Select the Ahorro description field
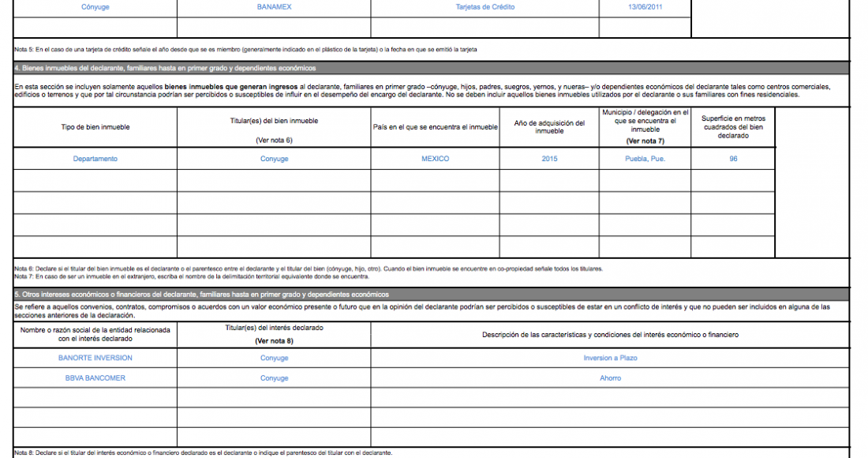The image size is (868, 458). 610,378
